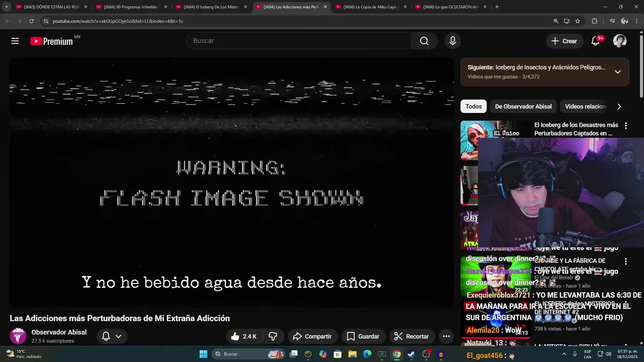
Task: Start voice search with microphone icon
Action: tap(453, 41)
